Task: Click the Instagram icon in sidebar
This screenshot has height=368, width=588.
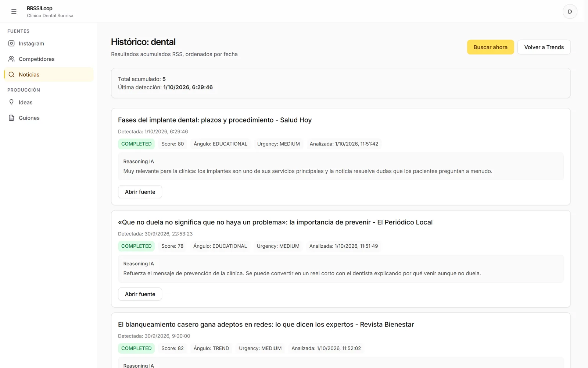Action: 11,43
